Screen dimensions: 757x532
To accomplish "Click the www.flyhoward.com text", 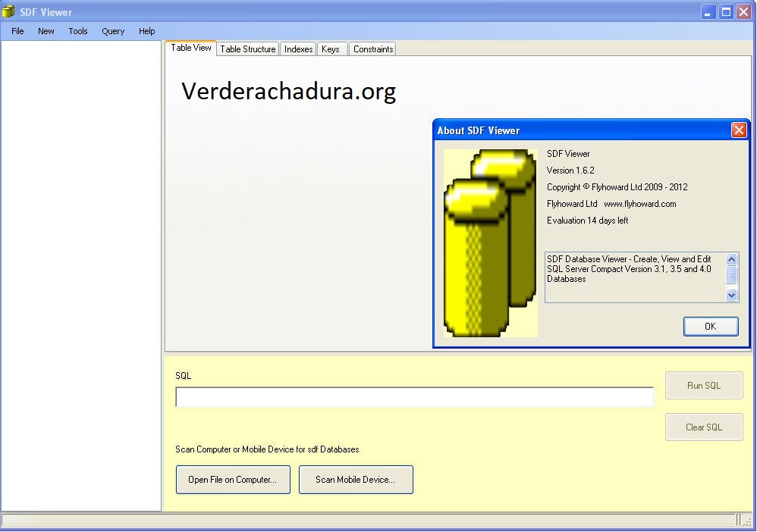I will coord(639,204).
